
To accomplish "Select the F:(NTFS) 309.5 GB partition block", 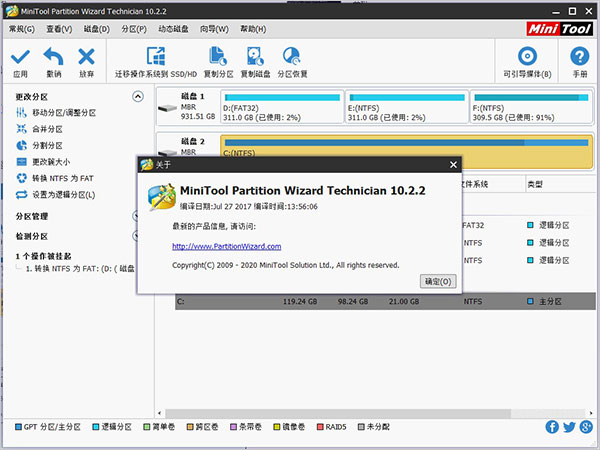I will coord(531,107).
